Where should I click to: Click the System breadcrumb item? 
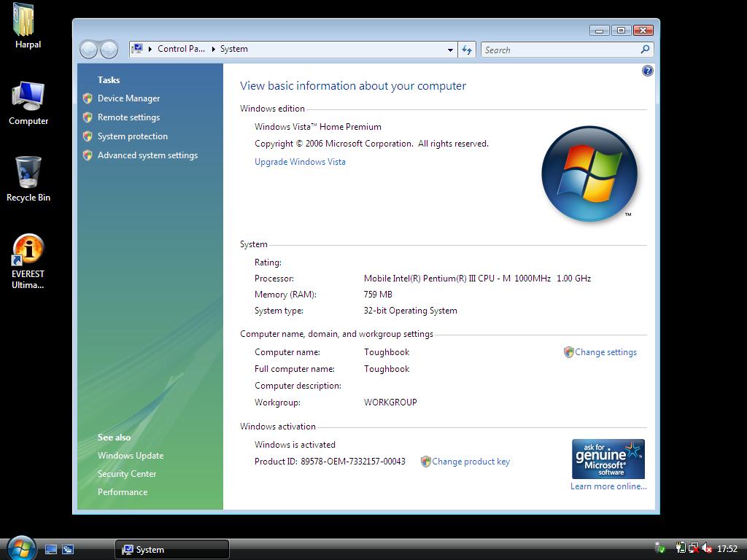point(234,49)
